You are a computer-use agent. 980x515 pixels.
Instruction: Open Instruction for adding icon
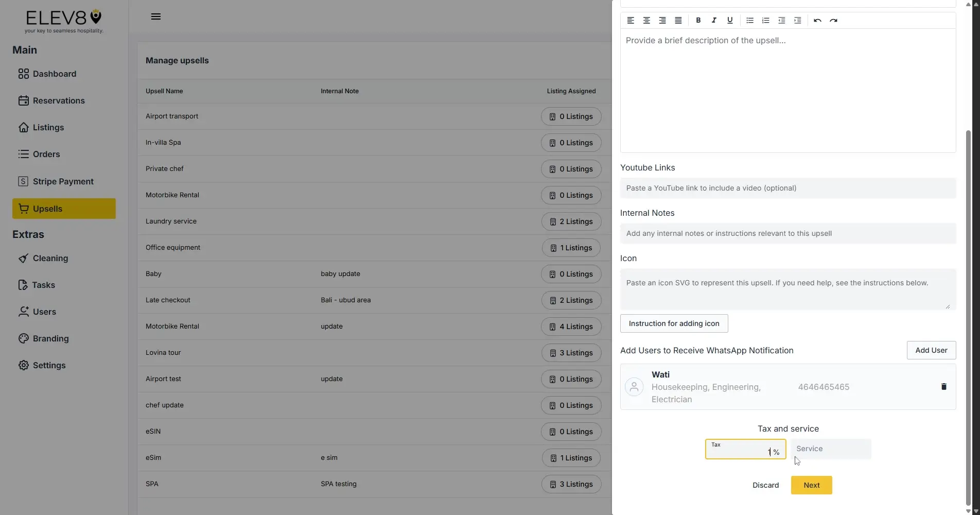674,323
